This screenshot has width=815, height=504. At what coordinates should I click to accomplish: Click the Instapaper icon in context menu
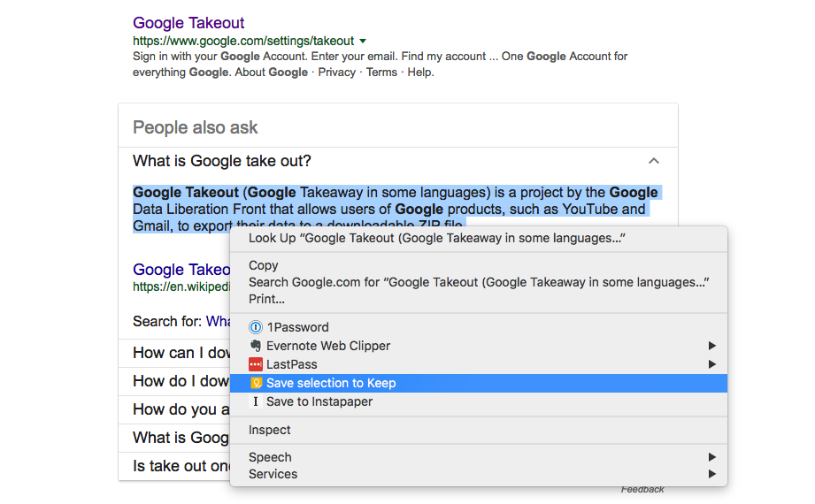256,401
